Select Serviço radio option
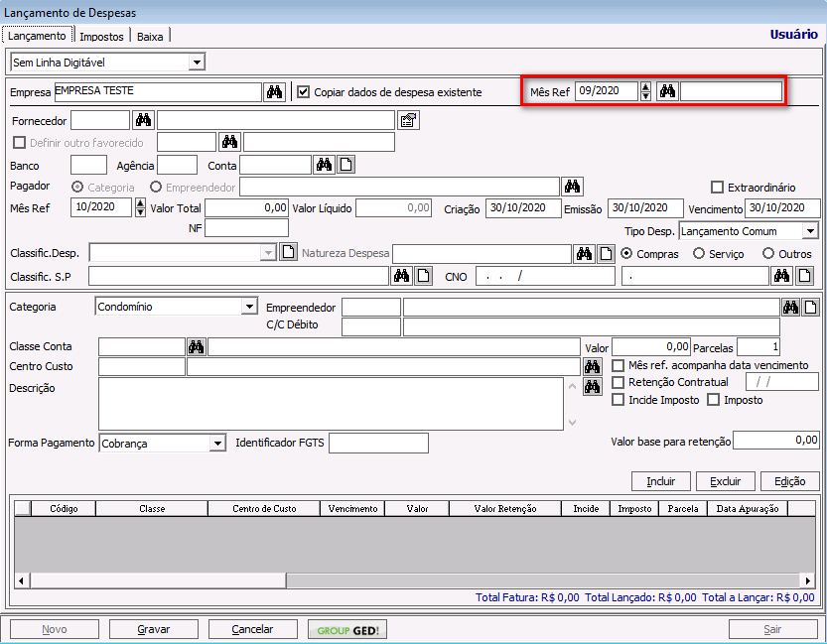Screen dimensions: 827x644 pyautogui.click(x=699, y=253)
